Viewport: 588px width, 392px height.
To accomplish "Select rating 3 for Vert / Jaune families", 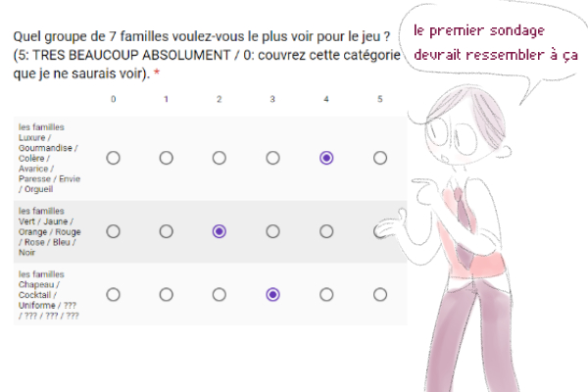I will (273, 231).
